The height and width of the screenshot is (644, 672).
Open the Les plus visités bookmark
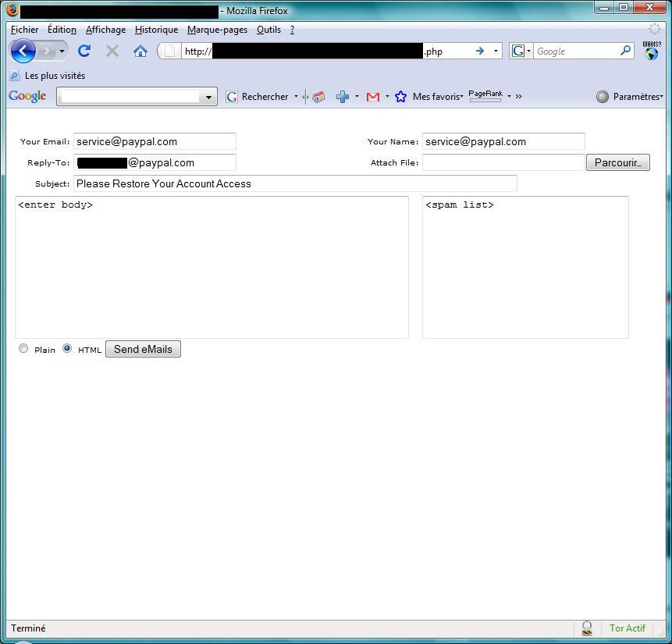[x=55, y=76]
